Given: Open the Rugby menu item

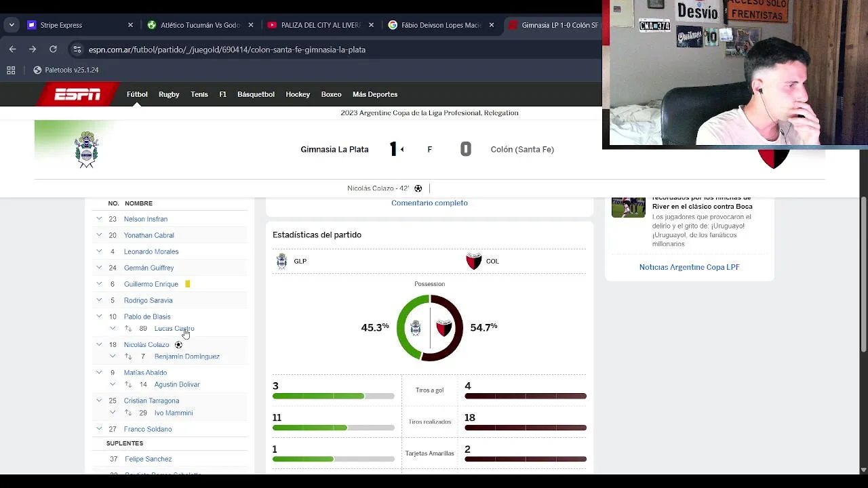Looking at the screenshot, I should tap(169, 94).
